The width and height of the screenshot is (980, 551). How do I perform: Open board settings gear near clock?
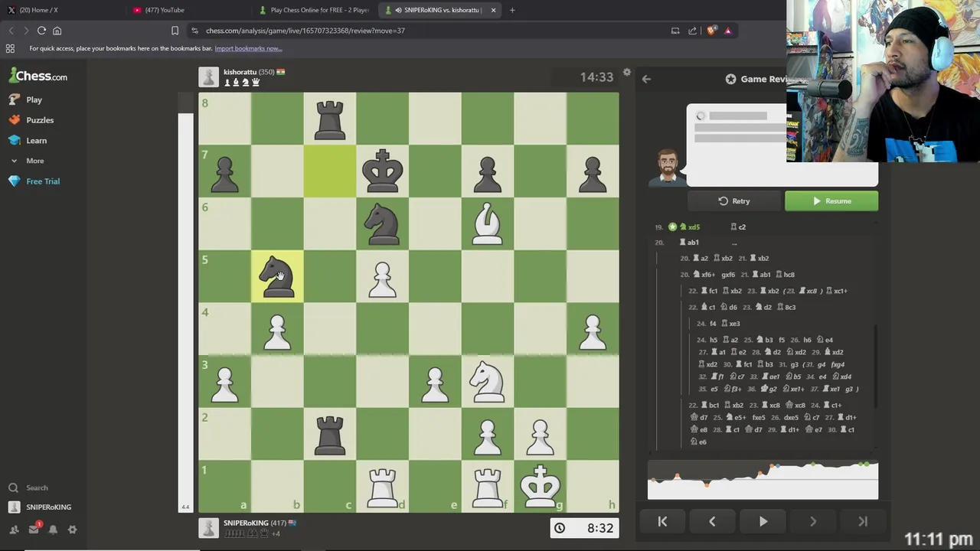pos(627,73)
